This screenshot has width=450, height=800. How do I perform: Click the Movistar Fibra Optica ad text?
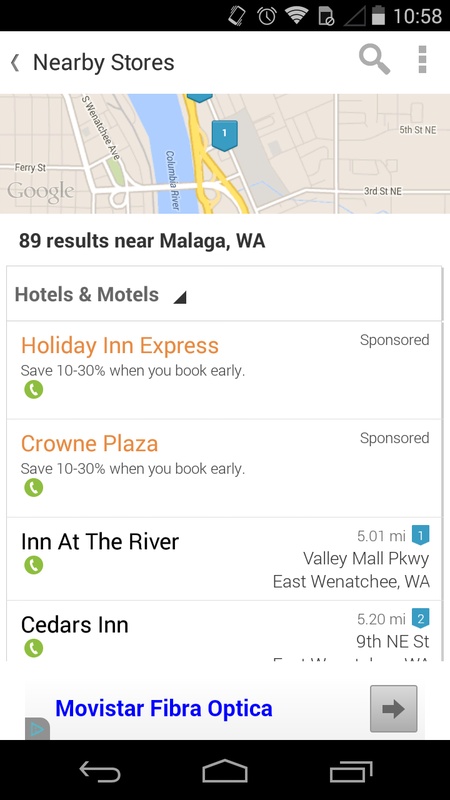click(x=164, y=708)
